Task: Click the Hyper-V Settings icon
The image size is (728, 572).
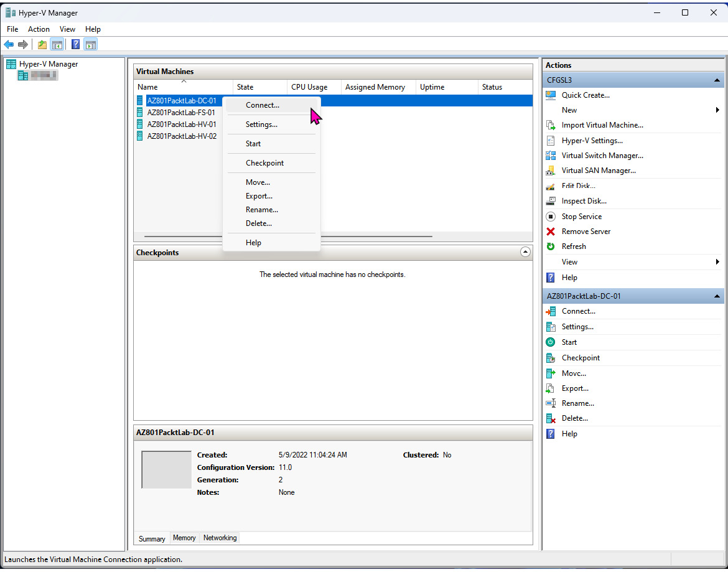Action: tap(551, 140)
